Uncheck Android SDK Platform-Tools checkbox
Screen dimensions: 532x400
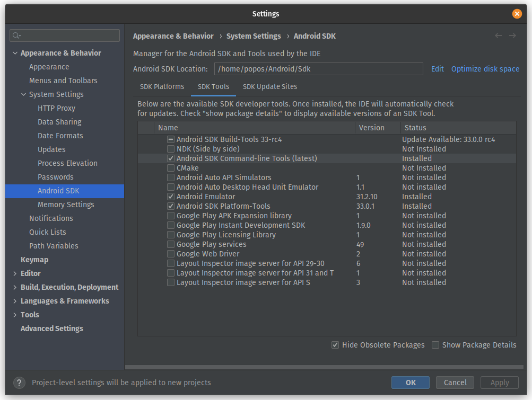[x=171, y=206]
